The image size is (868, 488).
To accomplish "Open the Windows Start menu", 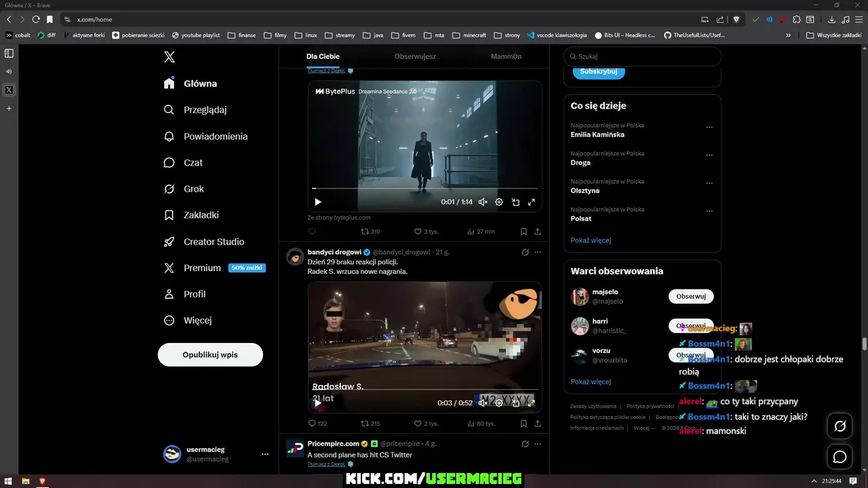I will coord(9,481).
